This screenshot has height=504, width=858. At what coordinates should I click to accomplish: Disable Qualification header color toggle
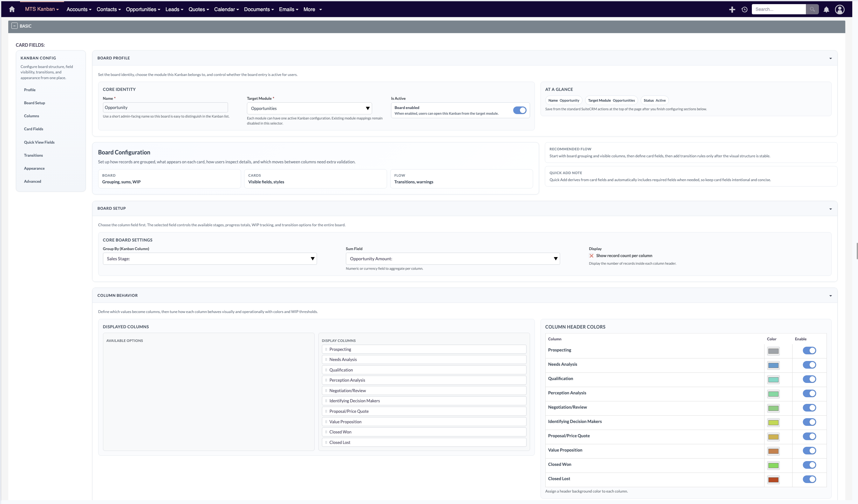(x=809, y=379)
